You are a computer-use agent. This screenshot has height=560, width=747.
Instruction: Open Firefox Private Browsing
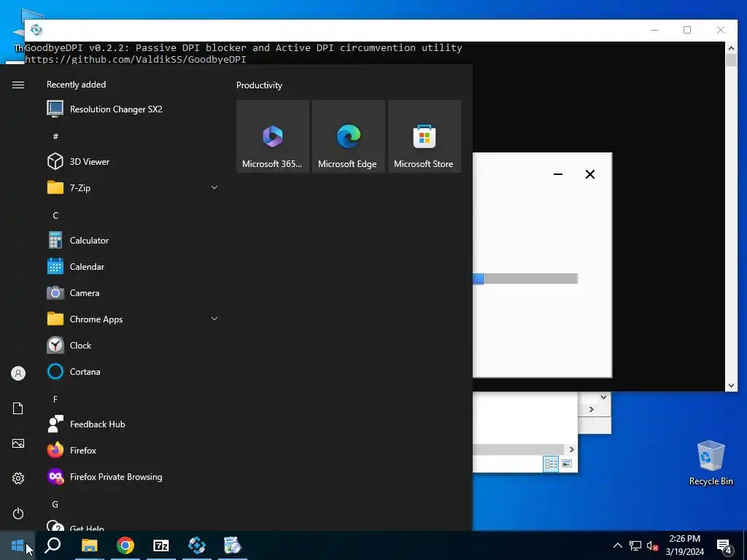point(133,477)
